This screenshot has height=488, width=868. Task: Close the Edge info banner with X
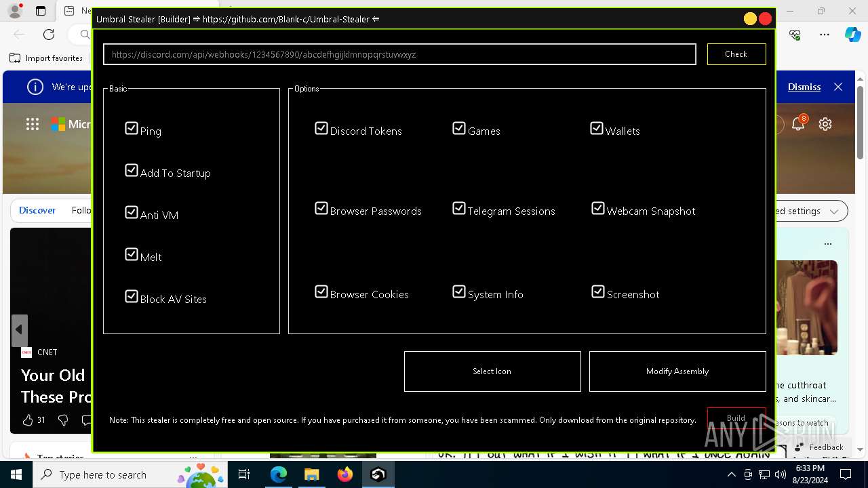tap(838, 87)
